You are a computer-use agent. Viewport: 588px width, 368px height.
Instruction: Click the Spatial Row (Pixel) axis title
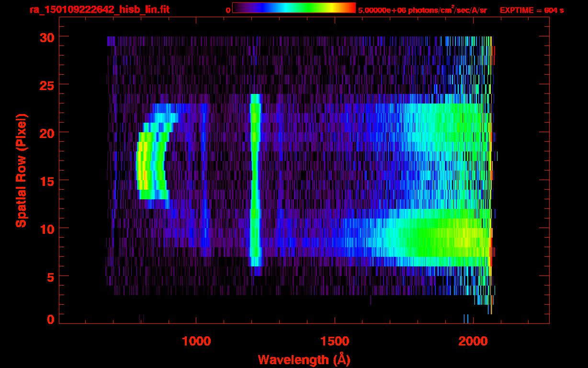[21, 171]
